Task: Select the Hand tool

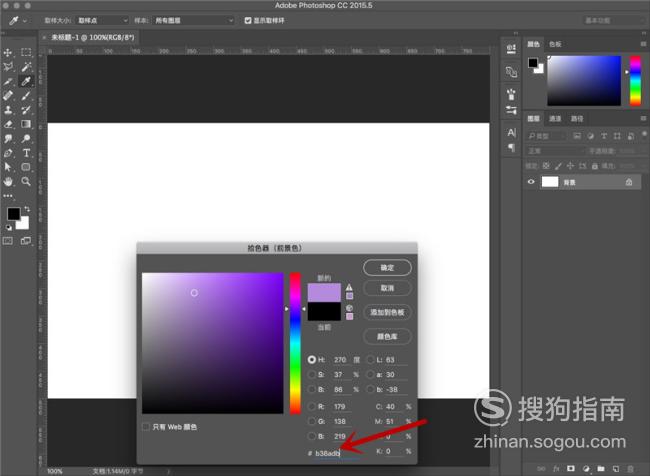Action: (8, 182)
